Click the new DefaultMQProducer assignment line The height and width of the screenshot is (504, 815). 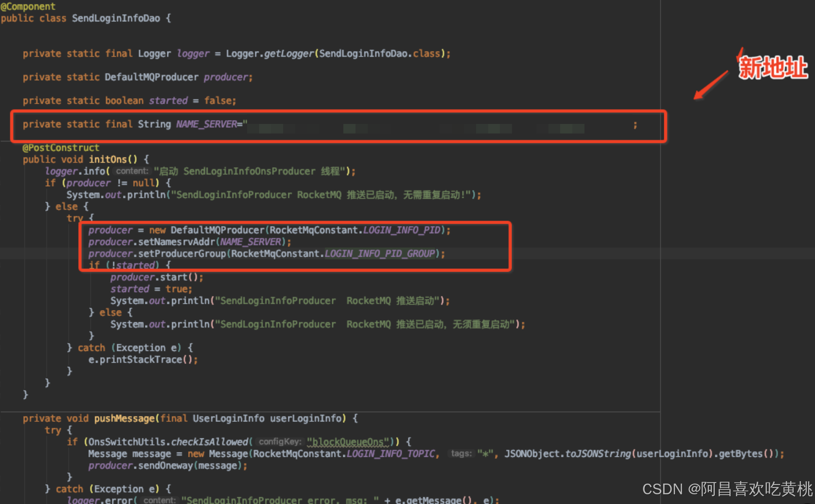269,230
